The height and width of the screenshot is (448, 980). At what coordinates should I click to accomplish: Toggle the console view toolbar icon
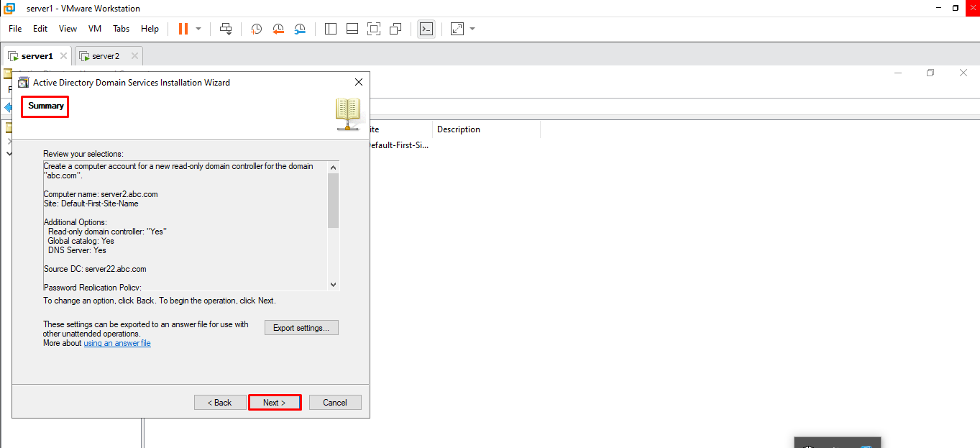(x=426, y=29)
